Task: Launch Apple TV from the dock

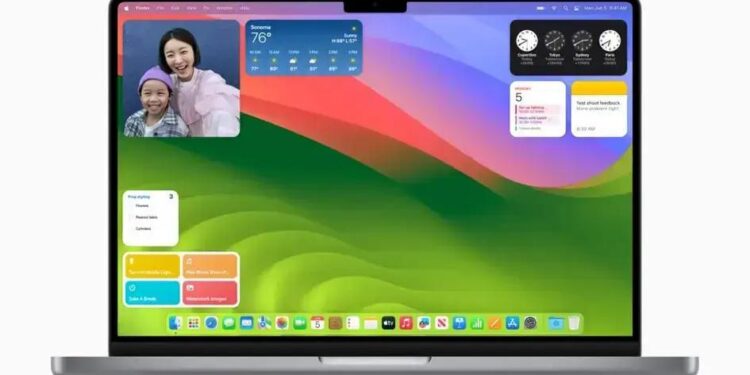Action: pos(388,323)
